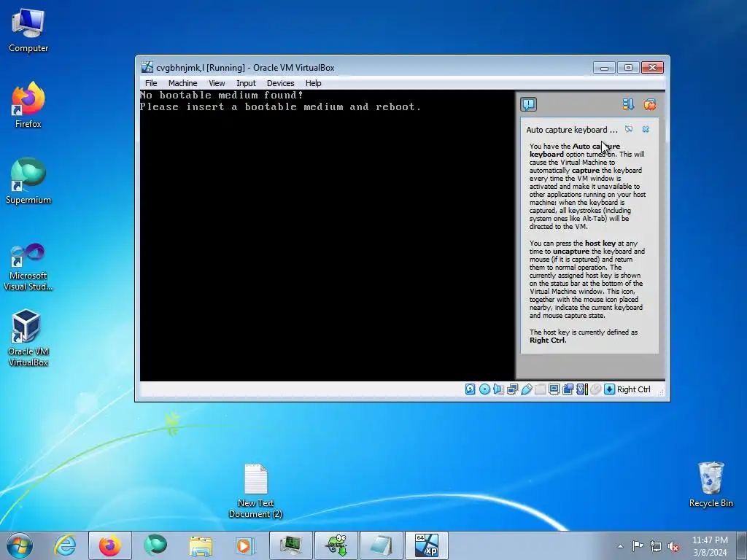
Task: Select the Computer desktop icon
Action: [28, 31]
